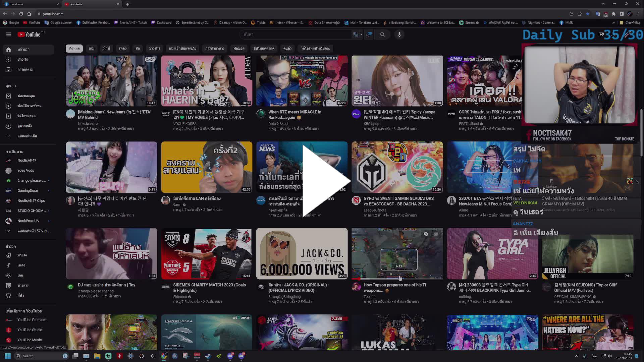The height and width of the screenshot is (362, 644).
Task: Open the NoctisAK47 channel in subscriptions
Action: (27, 160)
